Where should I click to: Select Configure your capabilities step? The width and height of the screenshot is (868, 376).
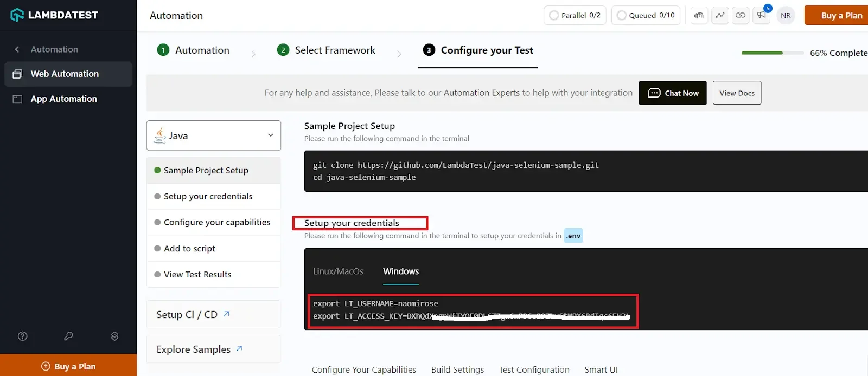point(216,222)
